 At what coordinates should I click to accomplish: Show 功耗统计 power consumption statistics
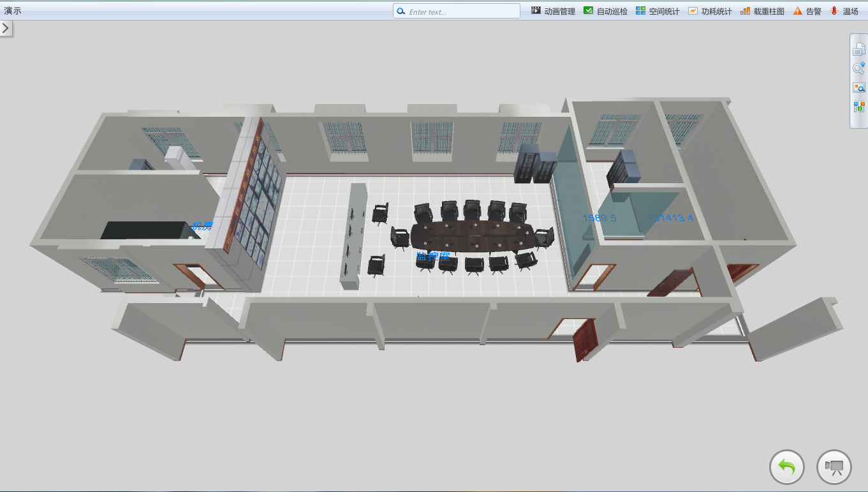[x=710, y=11]
